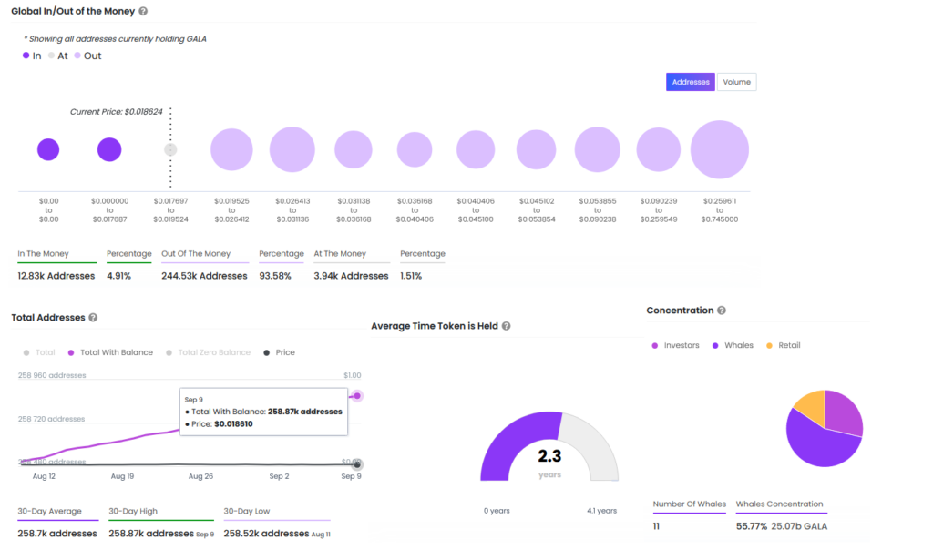Click the Sep 9 Price line endpoint
933x560 pixels.
tap(357, 464)
